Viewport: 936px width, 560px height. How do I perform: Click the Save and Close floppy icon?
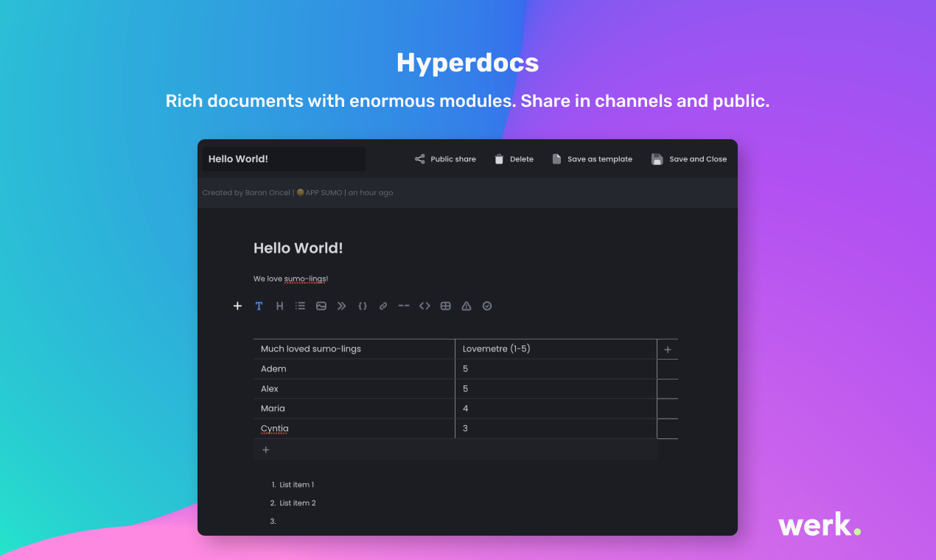pyautogui.click(x=657, y=159)
